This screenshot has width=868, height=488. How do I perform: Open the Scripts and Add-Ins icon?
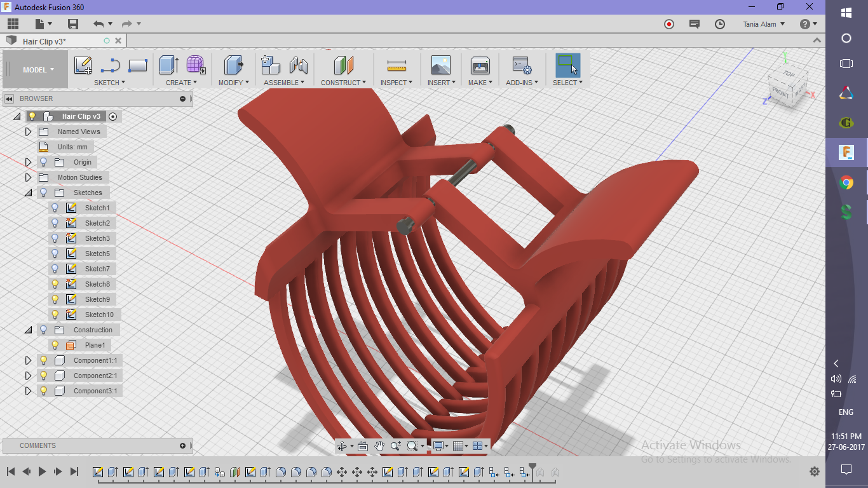coord(522,65)
